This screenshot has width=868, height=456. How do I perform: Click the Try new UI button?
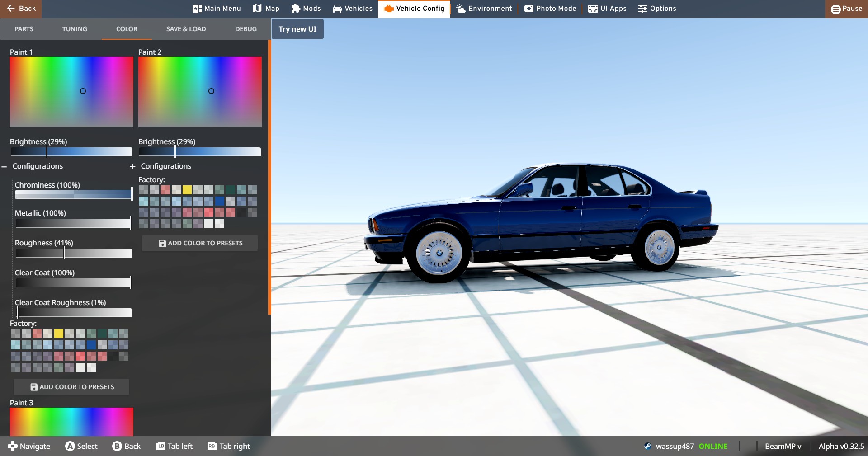click(x=297, y=29)
